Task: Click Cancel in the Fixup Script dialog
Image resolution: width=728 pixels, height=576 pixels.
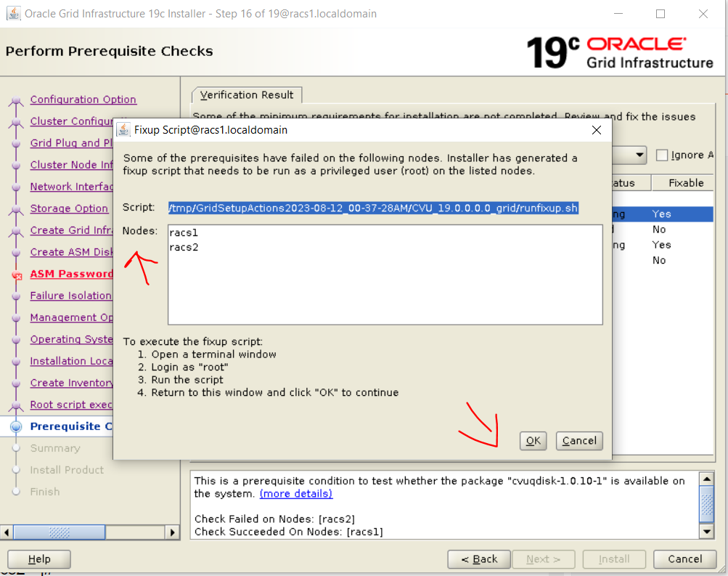Action: 579,440
